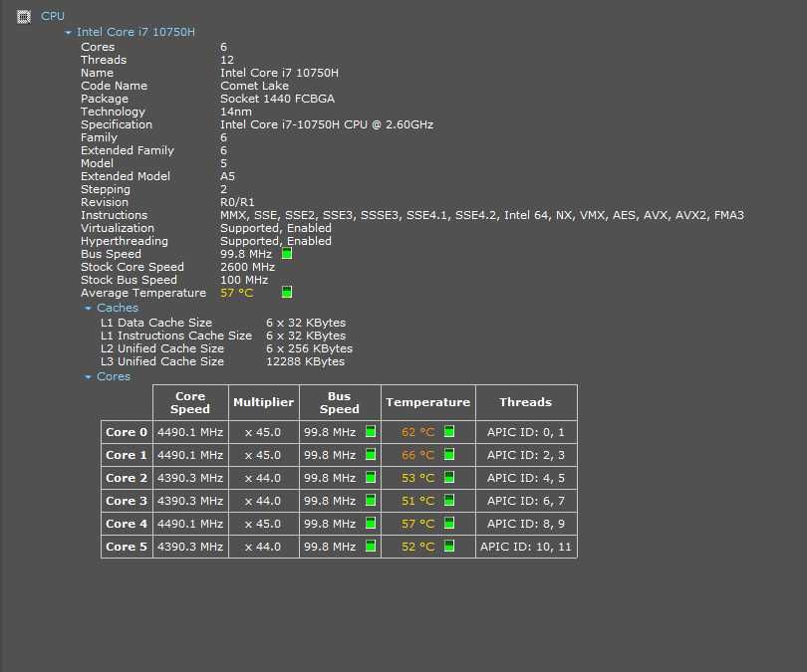
Task: Click Core 5 bus speed graph icon
Action: tap(371, 546)
